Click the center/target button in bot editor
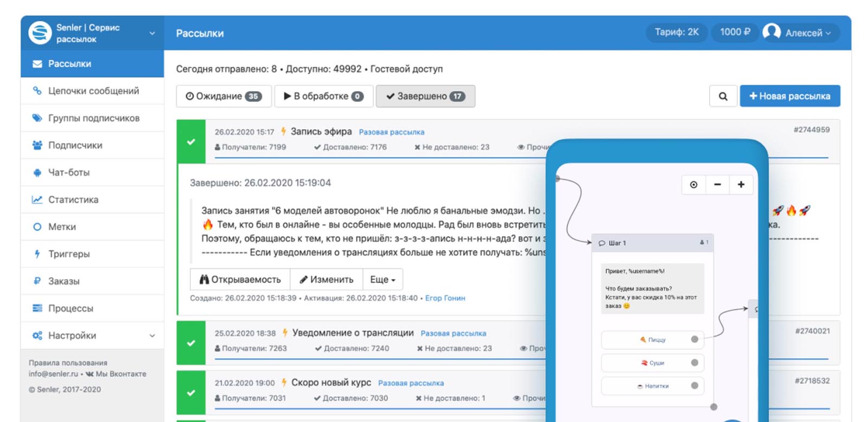 pyautogui.click(x=693, y=185)
